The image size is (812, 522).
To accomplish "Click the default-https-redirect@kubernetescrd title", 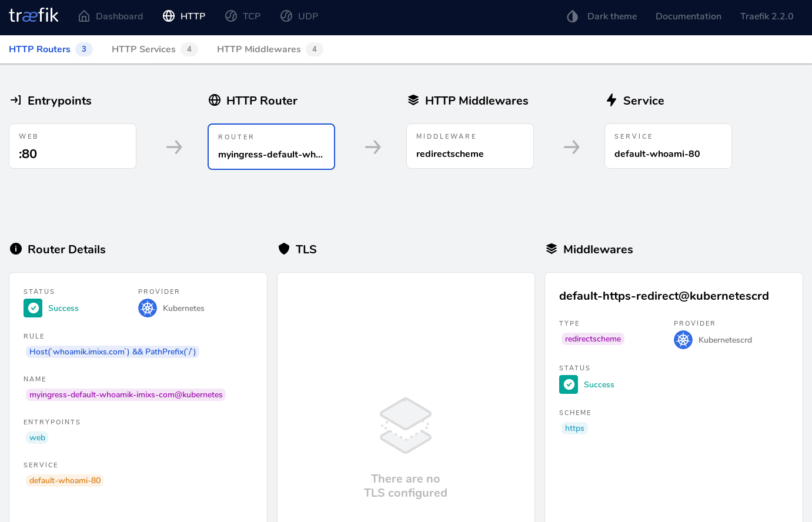I will (x=664, y=296).
